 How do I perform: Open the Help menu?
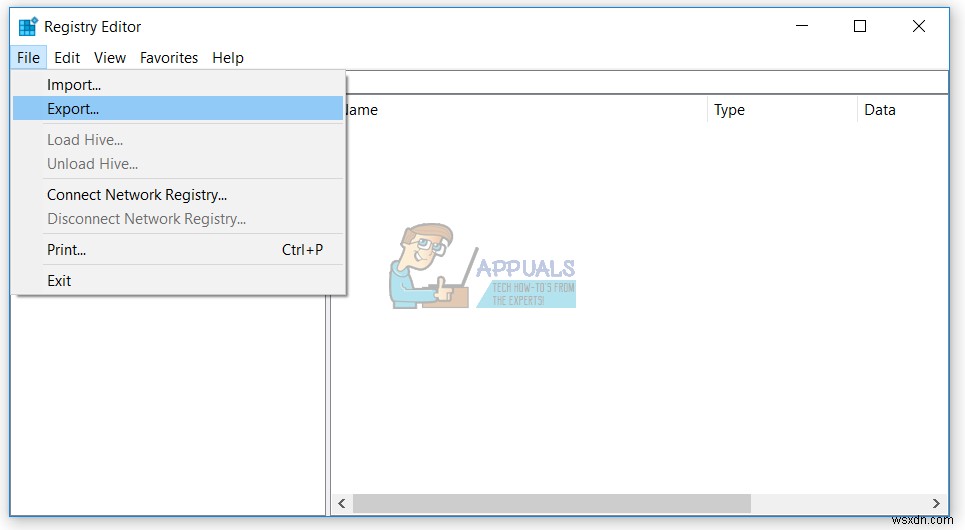pyautogui.click(x=228, y=58)
